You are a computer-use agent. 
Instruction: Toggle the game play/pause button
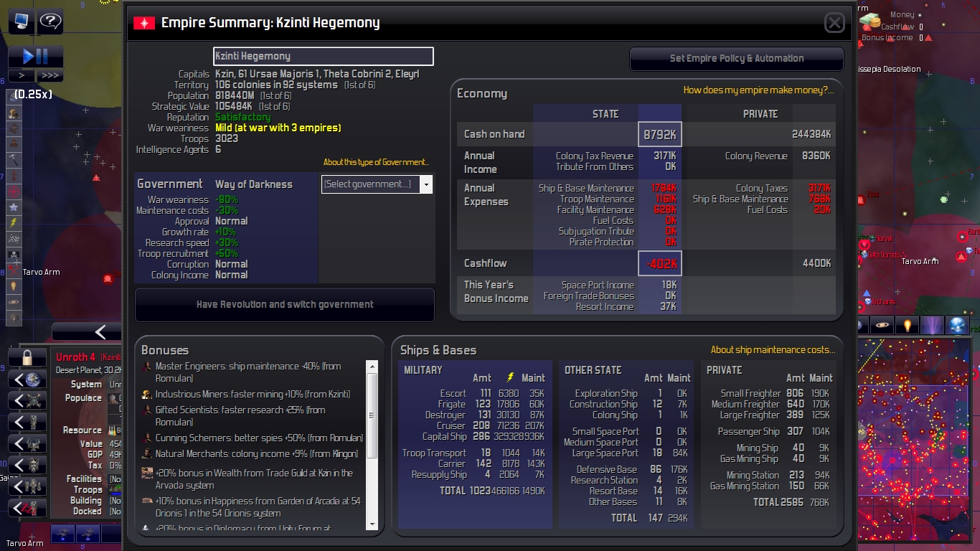pyautogui.click(x=36, y=57)
